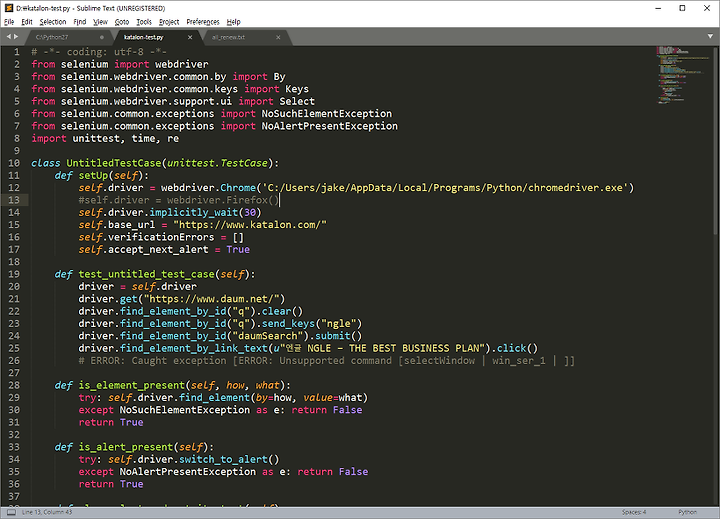Click implicitly_wait on line 14

tap(193, 213)
